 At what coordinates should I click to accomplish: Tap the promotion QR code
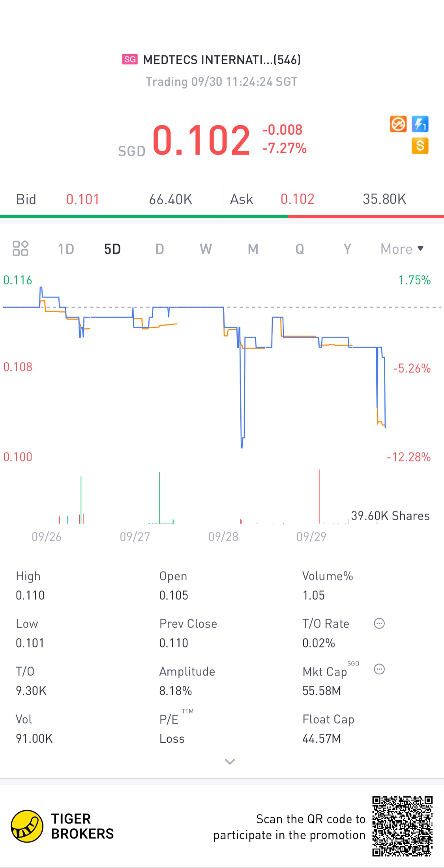(x=402, y=826)
